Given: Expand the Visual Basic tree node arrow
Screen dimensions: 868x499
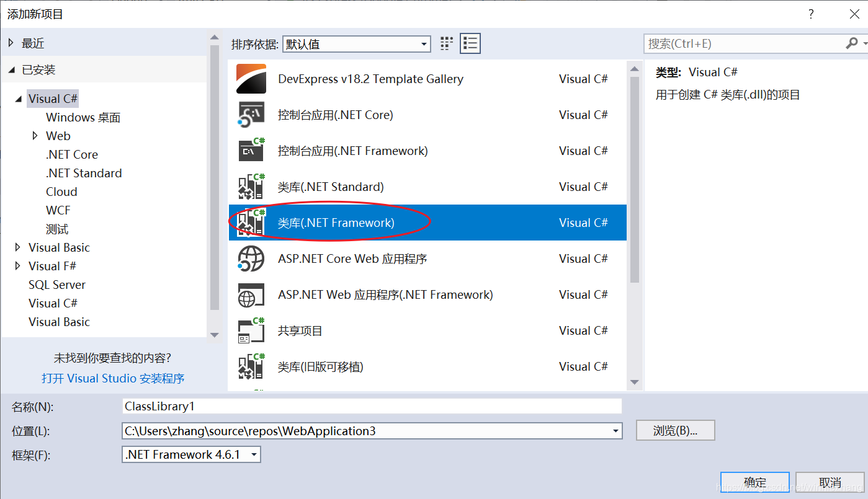Looking at the screenshot, I should (x=17, y=247).
